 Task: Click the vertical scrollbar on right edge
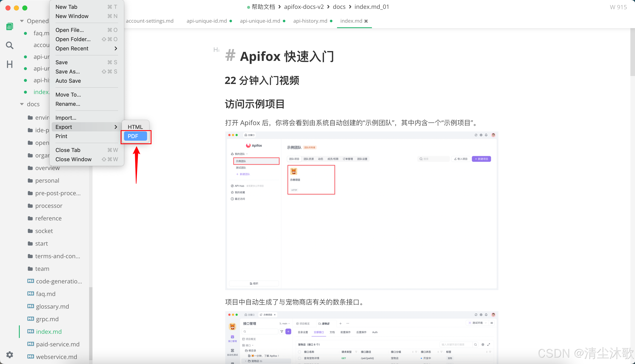(632, 52)
